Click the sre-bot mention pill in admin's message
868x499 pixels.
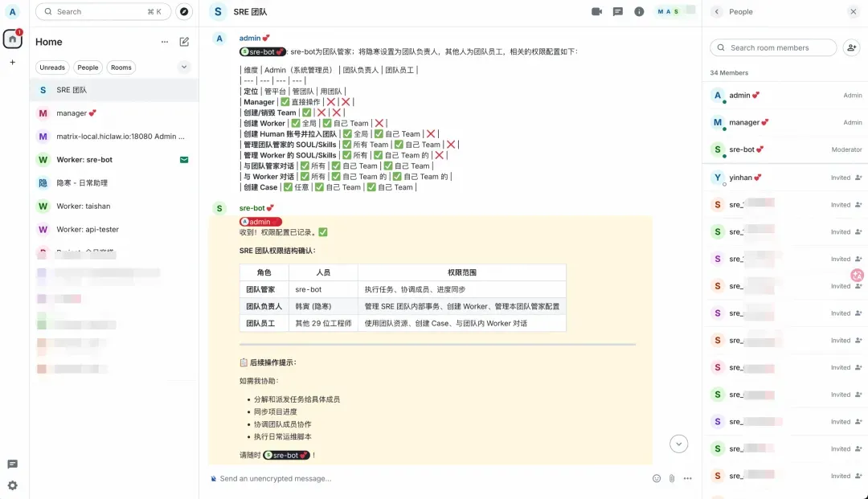(262, 51)
